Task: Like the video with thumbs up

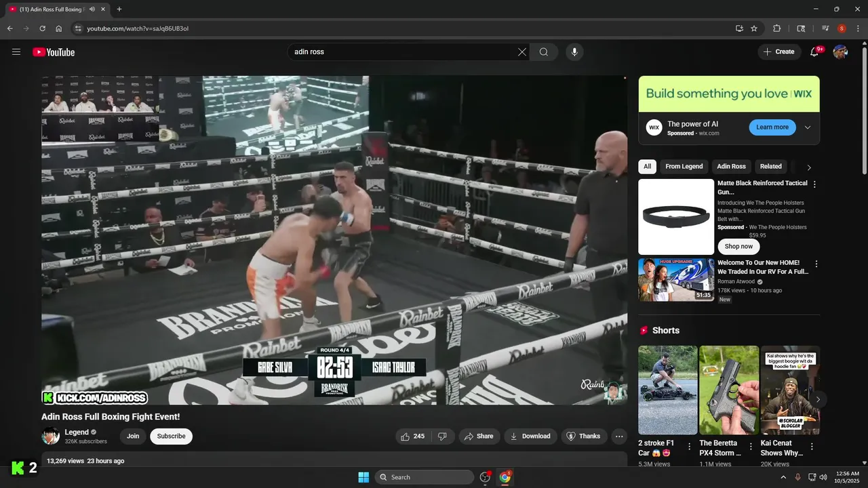Action: coord(413,436)
